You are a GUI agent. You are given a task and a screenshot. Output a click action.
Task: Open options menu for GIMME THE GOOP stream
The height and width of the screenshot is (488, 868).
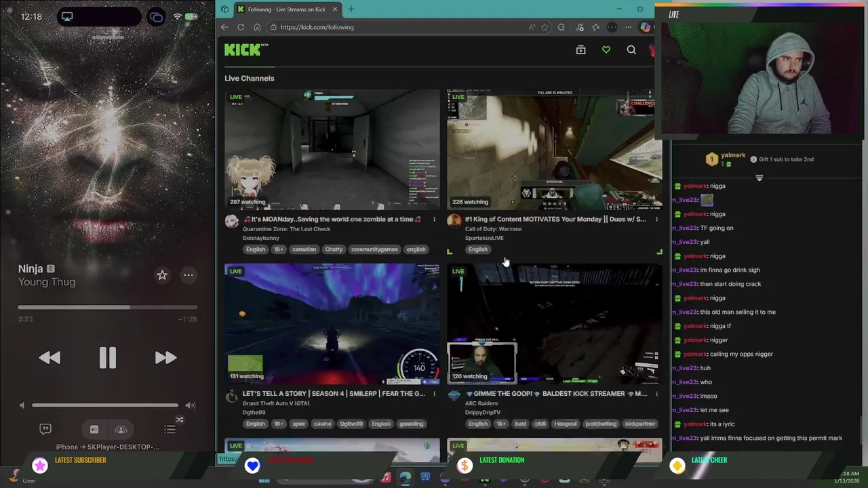(656, 394)
